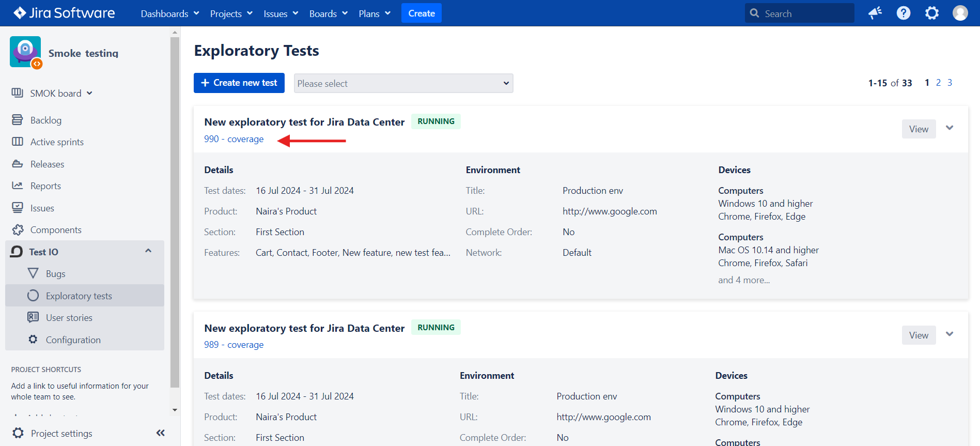Open the Projects dropdown menu
The image size is (980, 446).
click(231, 13)
